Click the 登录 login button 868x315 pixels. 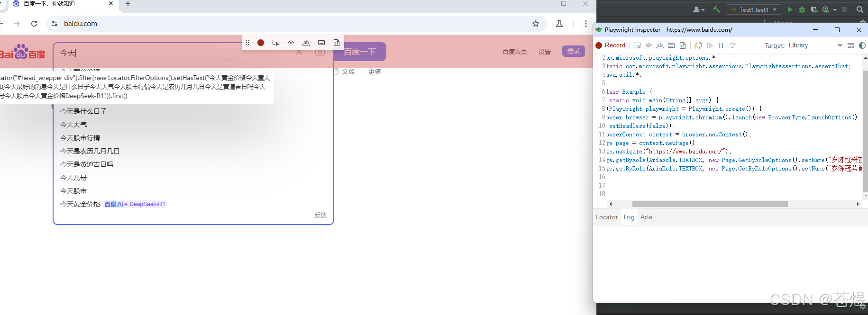574,51
